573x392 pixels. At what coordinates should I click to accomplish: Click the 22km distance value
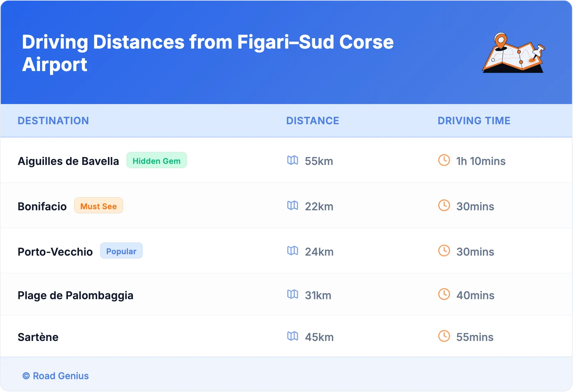[319, 206]
